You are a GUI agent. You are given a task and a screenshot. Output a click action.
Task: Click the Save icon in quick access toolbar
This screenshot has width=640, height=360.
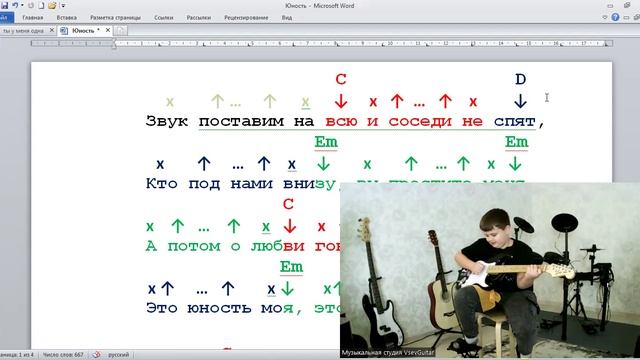click(x=5, y=5)
